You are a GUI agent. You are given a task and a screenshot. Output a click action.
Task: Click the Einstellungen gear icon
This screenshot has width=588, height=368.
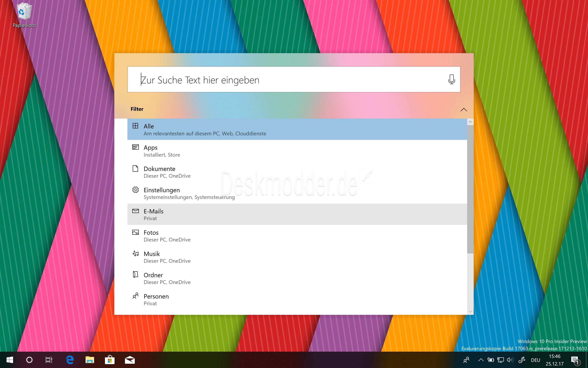135,190
